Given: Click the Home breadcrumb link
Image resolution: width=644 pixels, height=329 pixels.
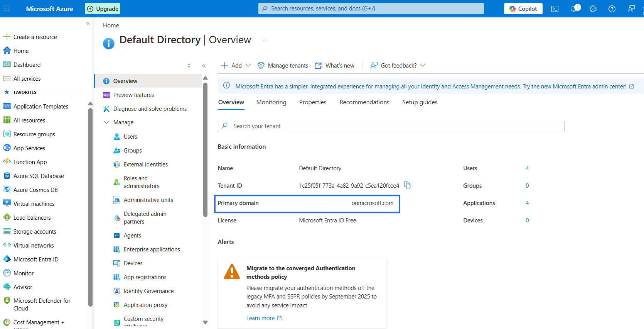Looking at the screenshot, I should (111, 25).
